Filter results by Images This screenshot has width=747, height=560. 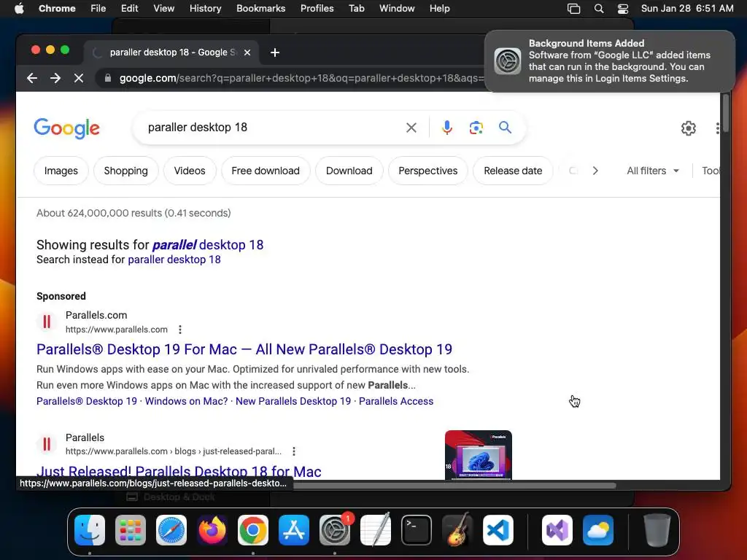click(x=61, y=171)
